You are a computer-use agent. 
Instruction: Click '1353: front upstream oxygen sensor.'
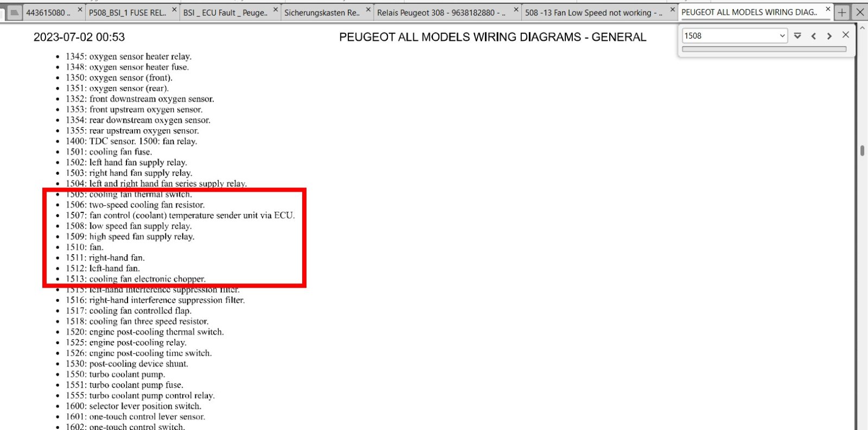click(x=134, y=110)
